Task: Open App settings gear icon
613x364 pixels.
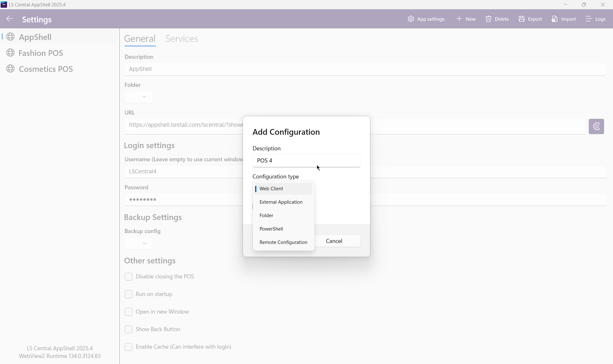Action: click(411, 19)
